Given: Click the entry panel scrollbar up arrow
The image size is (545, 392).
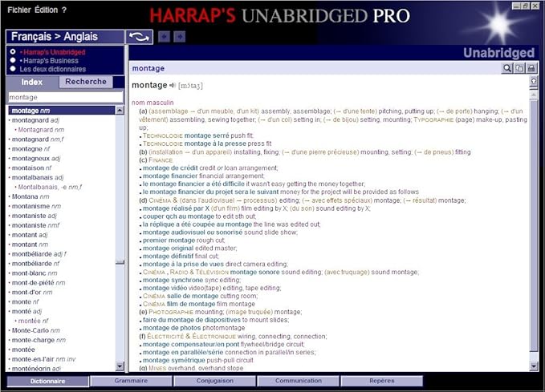Looking at the screenshot, I should (x=534, y=94).
